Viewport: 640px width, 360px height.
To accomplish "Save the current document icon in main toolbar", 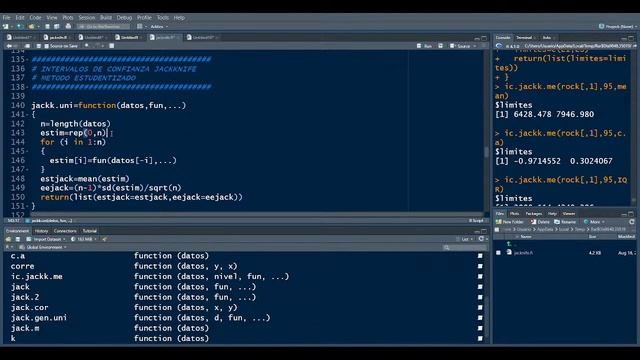I will click(47, 27).
